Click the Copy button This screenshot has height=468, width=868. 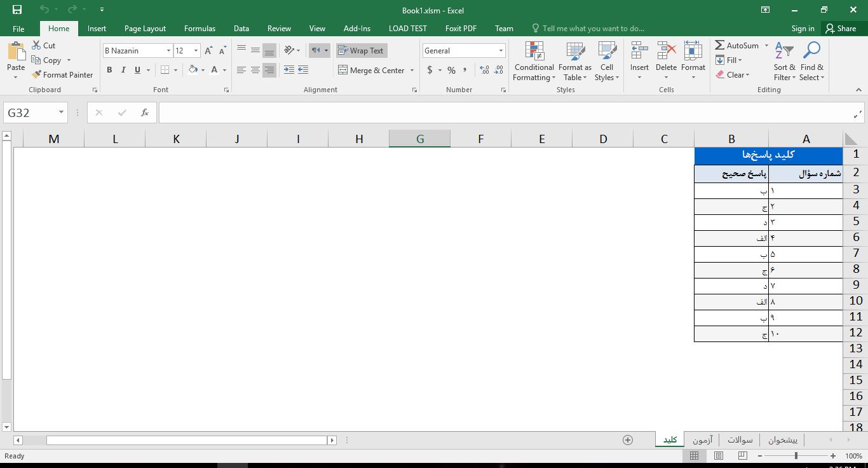[46, 60]
